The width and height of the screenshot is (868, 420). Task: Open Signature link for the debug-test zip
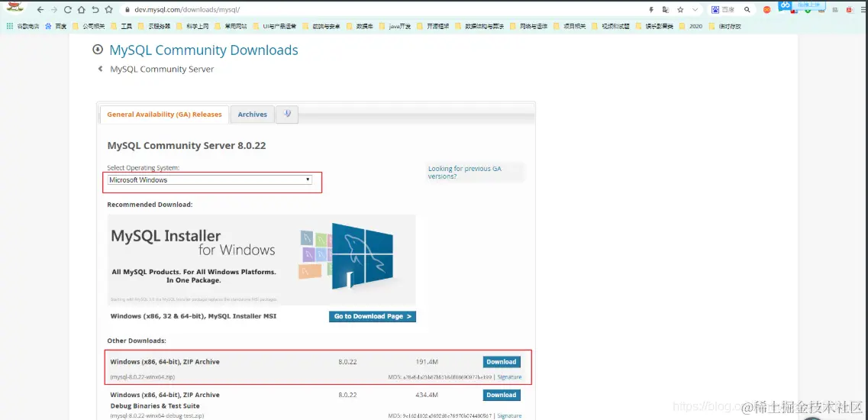click(509, 415)
